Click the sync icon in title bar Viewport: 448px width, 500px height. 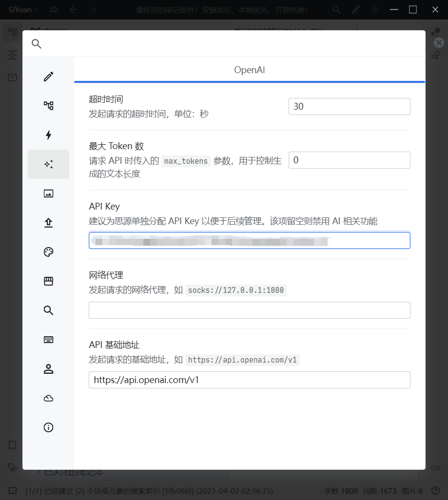coord(54,9)
